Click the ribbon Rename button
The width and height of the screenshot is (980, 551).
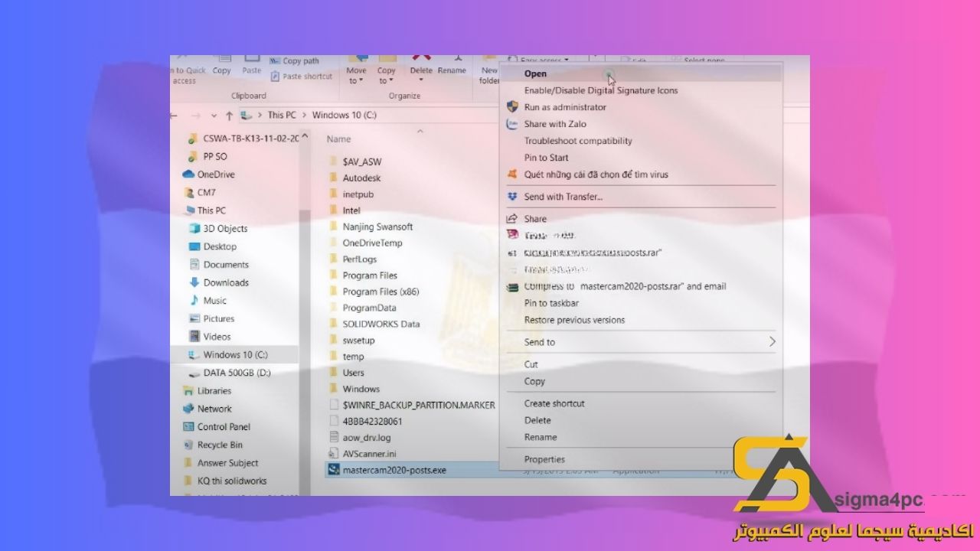point(452,66)
